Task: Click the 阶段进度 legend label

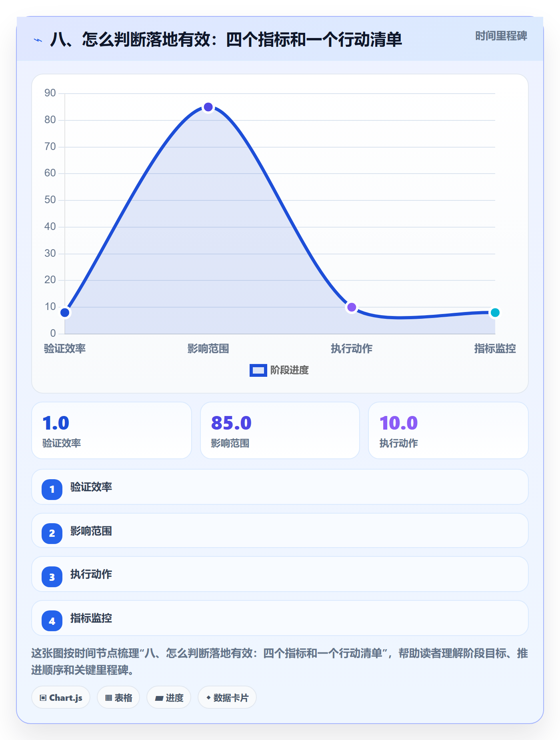Action: pyautogui.click(x=290, y=370)
